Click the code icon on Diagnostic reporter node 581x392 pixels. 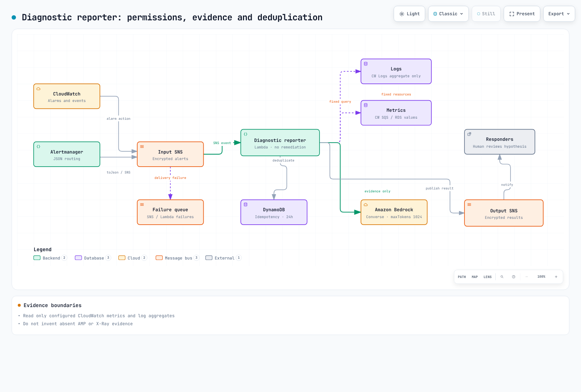(x=245, y=134)
